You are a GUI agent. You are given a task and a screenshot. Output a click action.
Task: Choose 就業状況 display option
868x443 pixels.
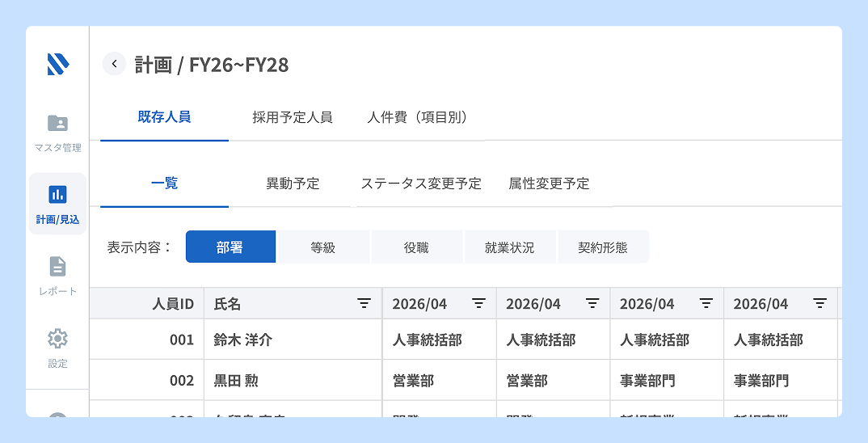510,247
